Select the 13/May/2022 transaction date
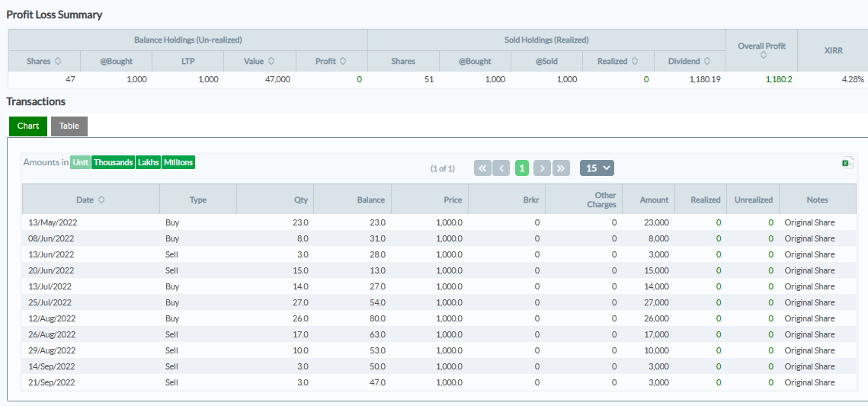This screenshot has height=406, width=868. [x=51, y=222]
